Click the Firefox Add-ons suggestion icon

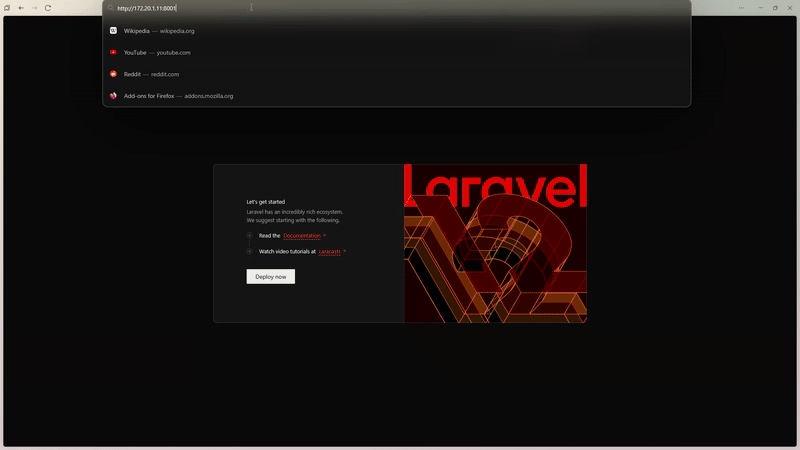tap(114, 96)
